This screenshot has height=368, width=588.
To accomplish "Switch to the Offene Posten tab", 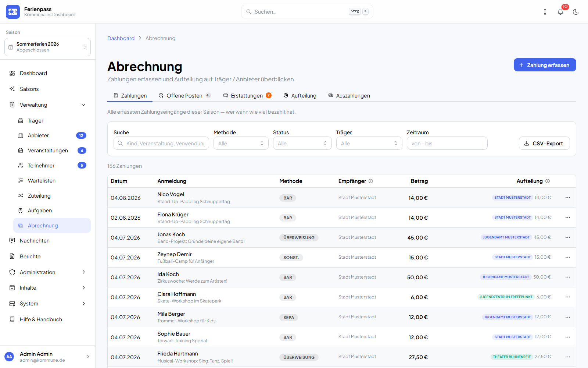I will click(185, 96).
